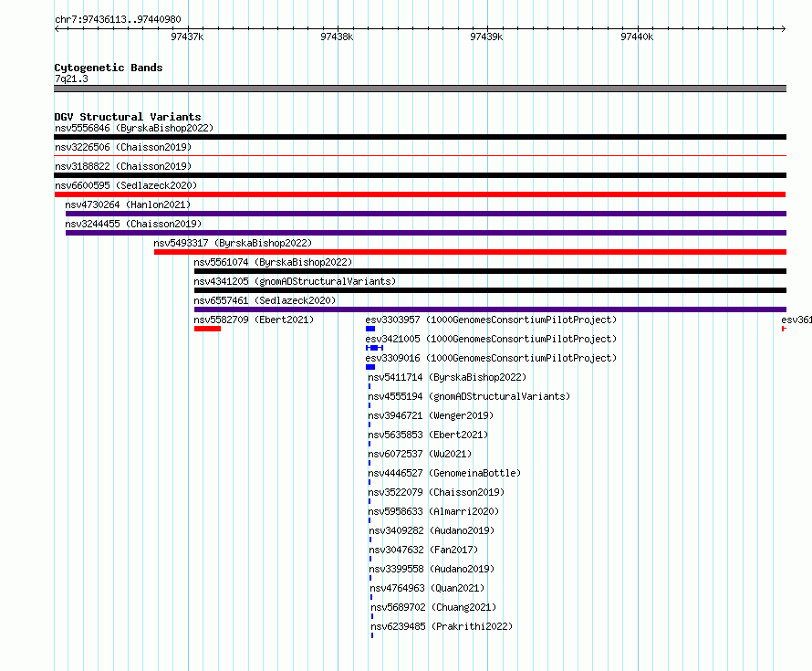Image resolution: width=812 pixels, height=671 pixels.
Task: Select esv3421005 variant label
Action: pyautogui.click(x=491, y=339)
